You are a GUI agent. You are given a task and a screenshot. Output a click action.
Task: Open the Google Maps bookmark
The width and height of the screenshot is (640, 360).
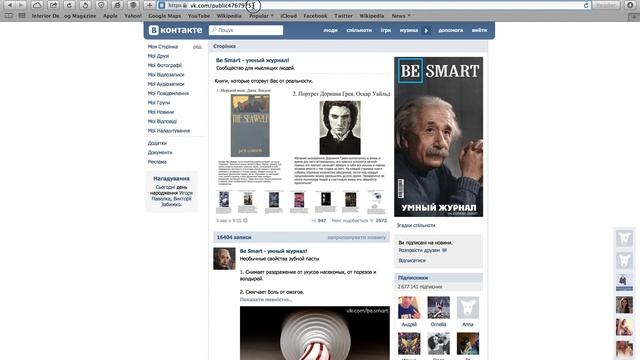[x=164, y=16]
